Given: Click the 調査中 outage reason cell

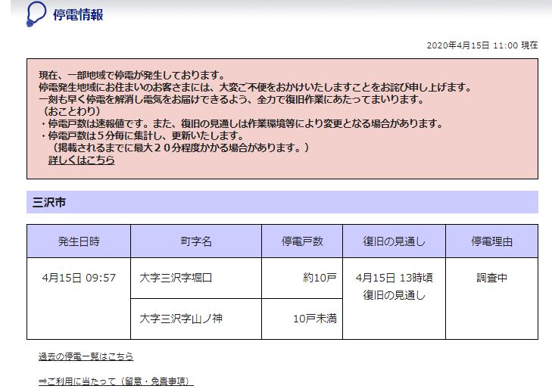Looking at the screenshot, I should point(491,299).
